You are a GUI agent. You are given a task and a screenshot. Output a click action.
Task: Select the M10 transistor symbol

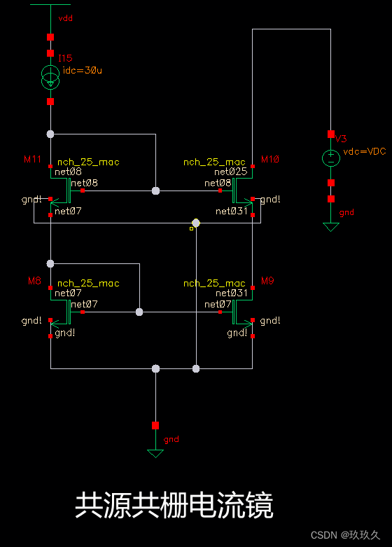tap(241, 191)
